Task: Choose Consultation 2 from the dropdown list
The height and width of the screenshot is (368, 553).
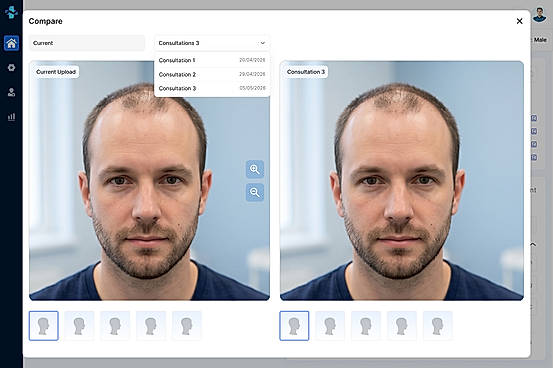Action: (x=212, y=74)
